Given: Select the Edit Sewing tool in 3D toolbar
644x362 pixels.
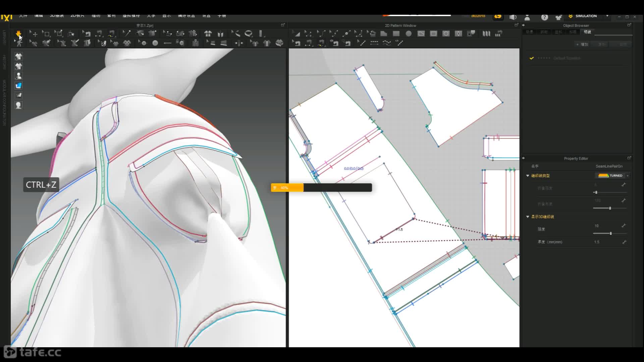Looking at the screenshot, I should click(86, 34).
